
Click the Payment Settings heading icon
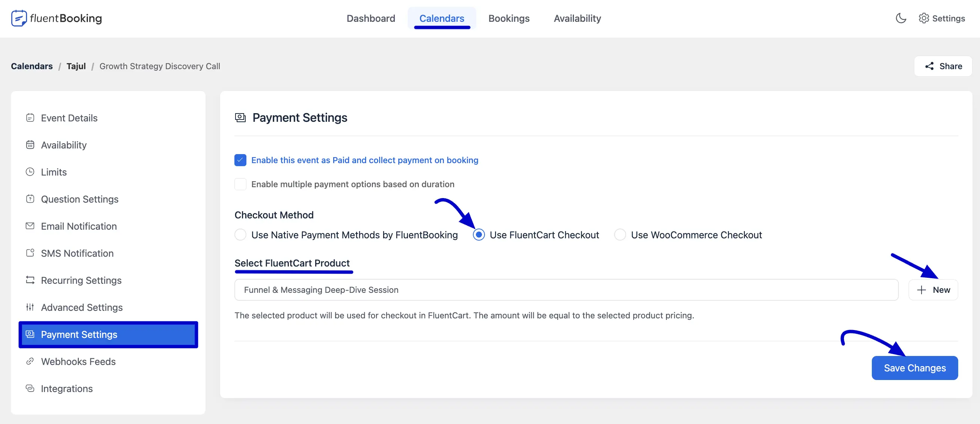(x=240, y=118)
